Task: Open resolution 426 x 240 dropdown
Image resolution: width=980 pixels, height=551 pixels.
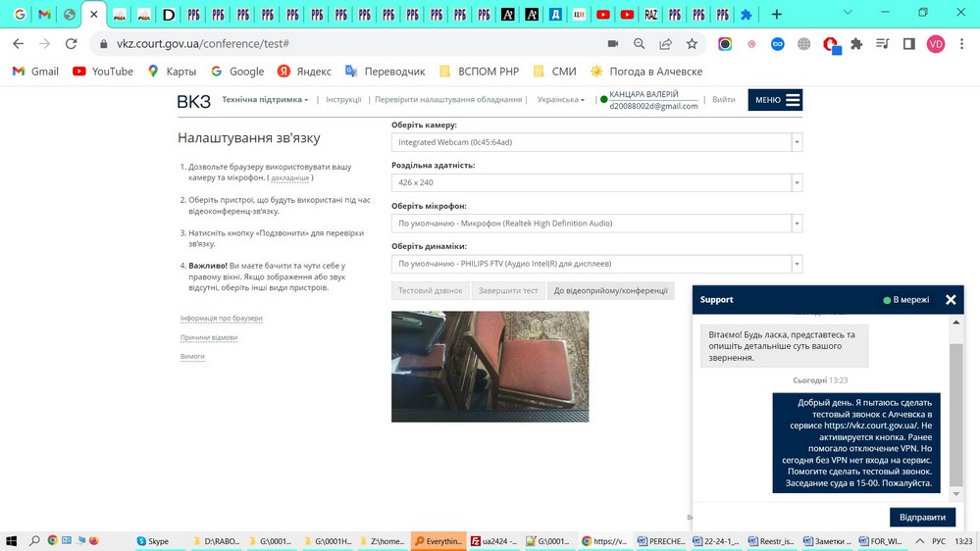Action: click(596, 183)
